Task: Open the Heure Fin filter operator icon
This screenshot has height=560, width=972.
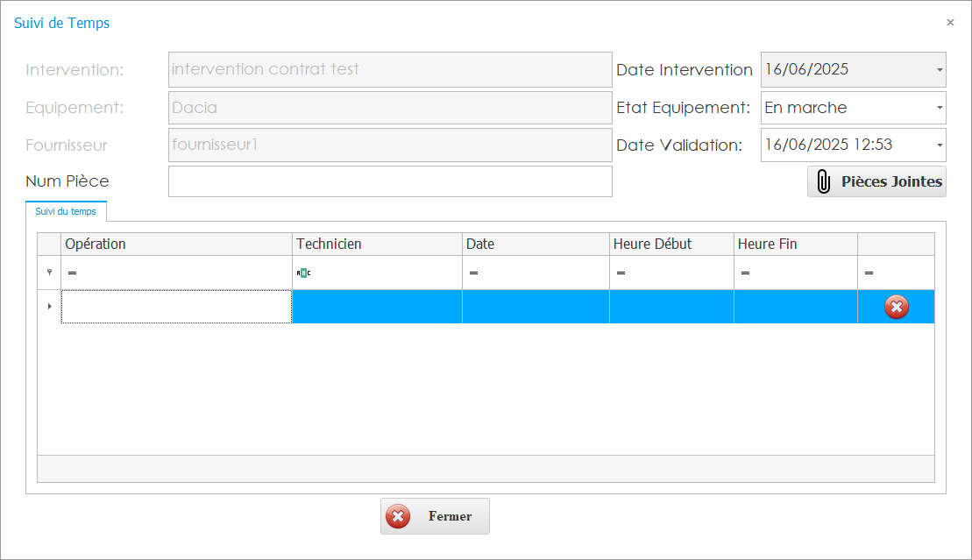Action: pos(745,273)
